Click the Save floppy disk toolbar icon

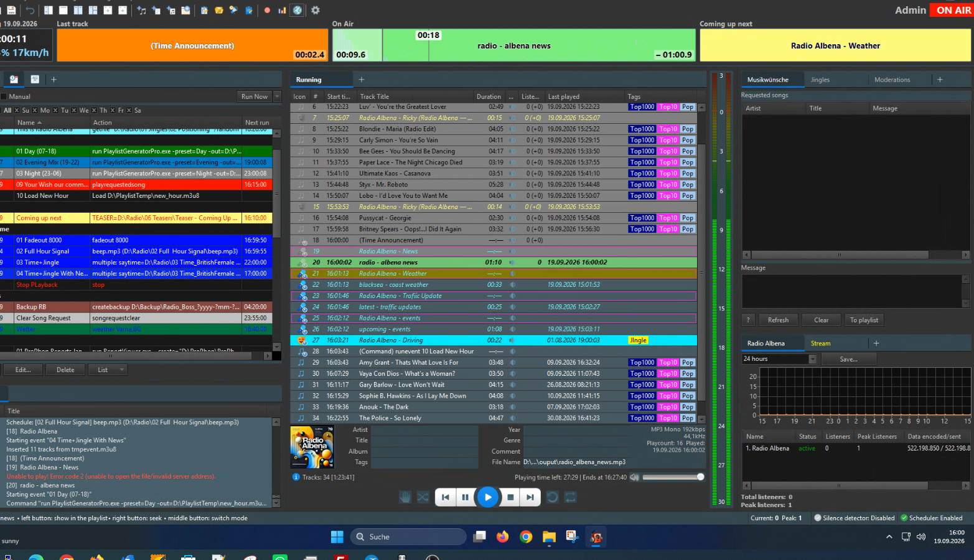11,10
